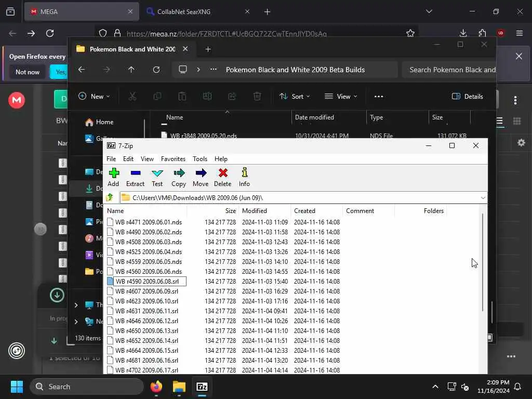Add a new tab in File Explorer

208,49
